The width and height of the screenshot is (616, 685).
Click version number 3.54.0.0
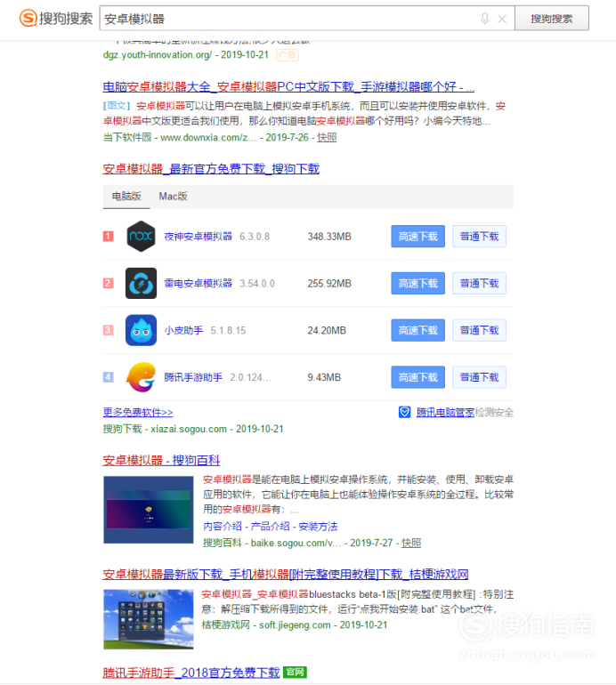pyautogui.click(x=257, y=283)
